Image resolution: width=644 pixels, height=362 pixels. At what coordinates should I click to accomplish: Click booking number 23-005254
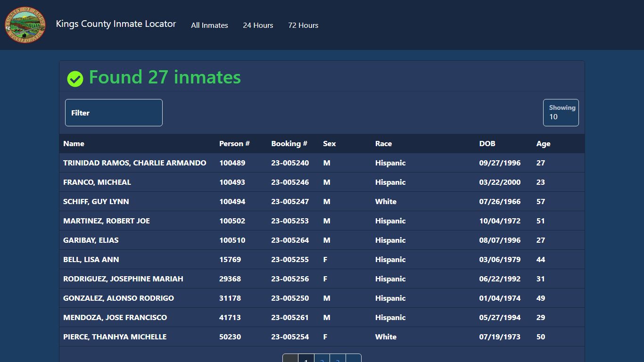coord(290,337)
